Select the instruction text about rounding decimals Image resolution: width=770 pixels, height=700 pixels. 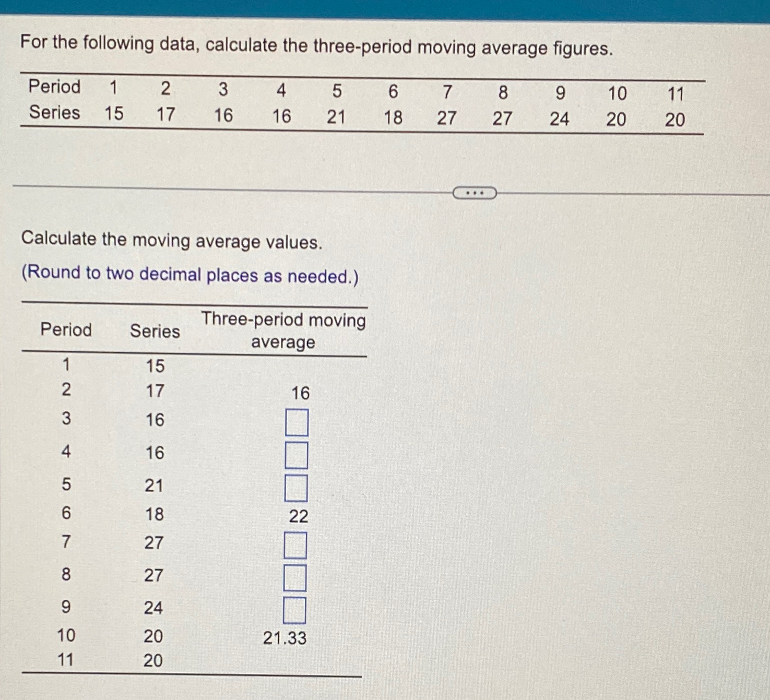click(190, 274)
